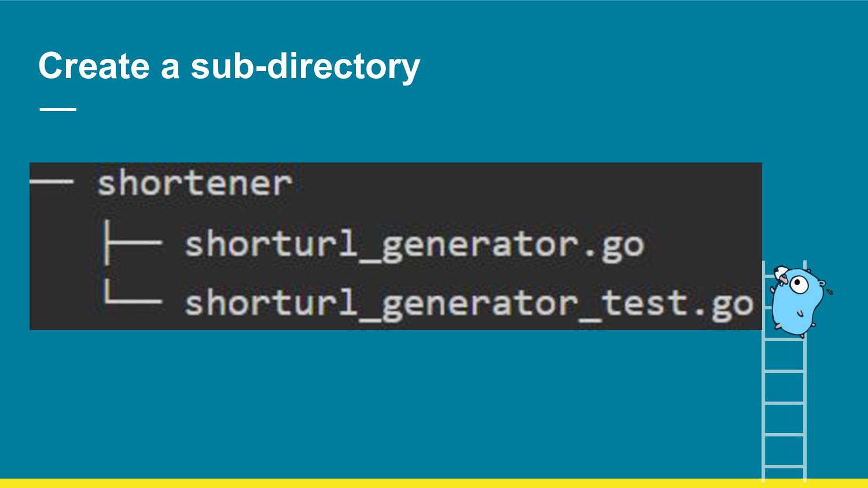Viewport: 868px width, 488px height.
Task: Click the "Create a sub-directory" slide title
Action: [x=229, y=66]
